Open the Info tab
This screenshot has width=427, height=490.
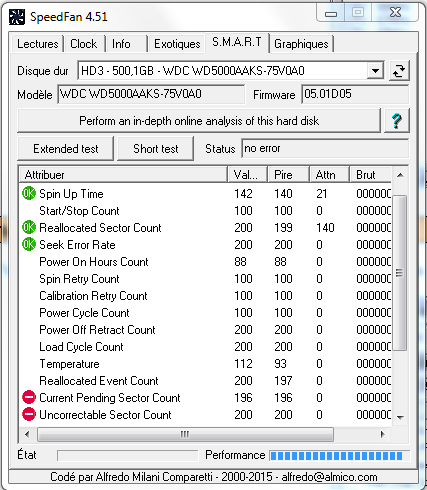coord(125,44)
